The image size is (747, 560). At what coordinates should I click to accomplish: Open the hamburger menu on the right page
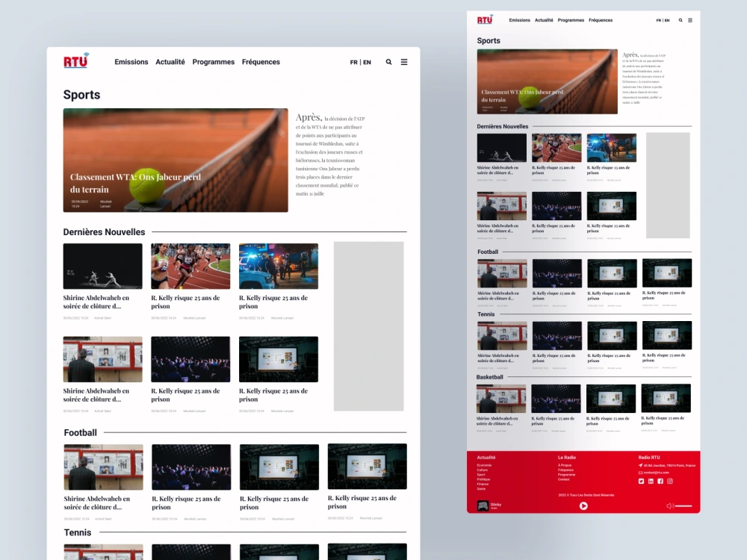(689, 20)
